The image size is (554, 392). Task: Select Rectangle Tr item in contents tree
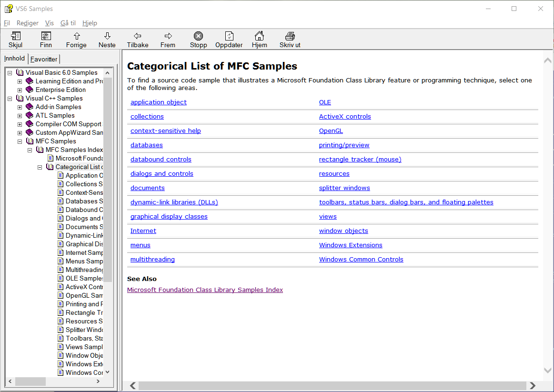[84, 312]
